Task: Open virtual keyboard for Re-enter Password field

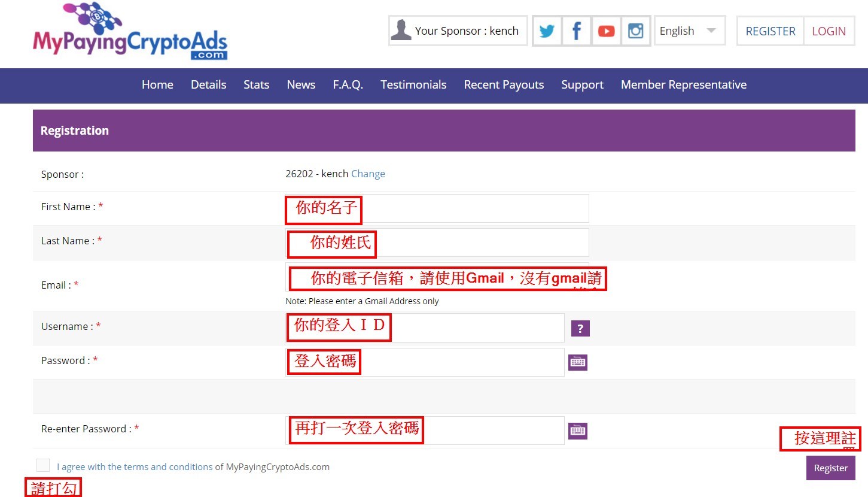Action: pos(577,431)
